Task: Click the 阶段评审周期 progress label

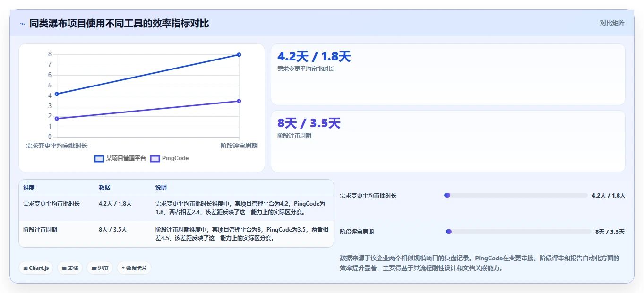Action: coord(357,232)
